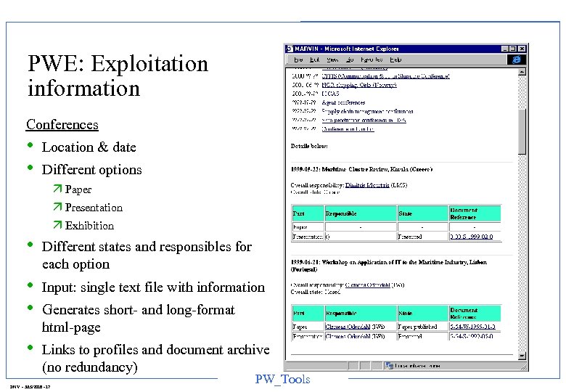The width and height of the screenshot is (566, 392).
Task: Open the Edit menu in Internet Explorer
Action: point(314,60)
